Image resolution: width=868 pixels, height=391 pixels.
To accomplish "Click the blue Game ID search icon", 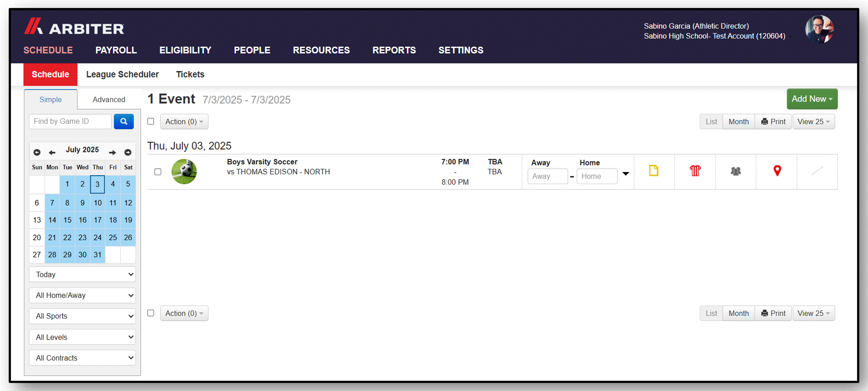I will pos(124,121).
